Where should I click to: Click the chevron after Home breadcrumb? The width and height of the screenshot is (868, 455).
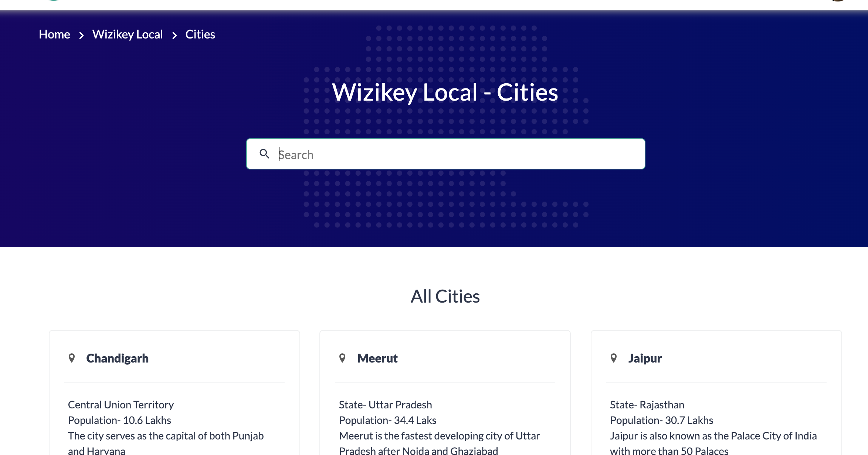81,35
